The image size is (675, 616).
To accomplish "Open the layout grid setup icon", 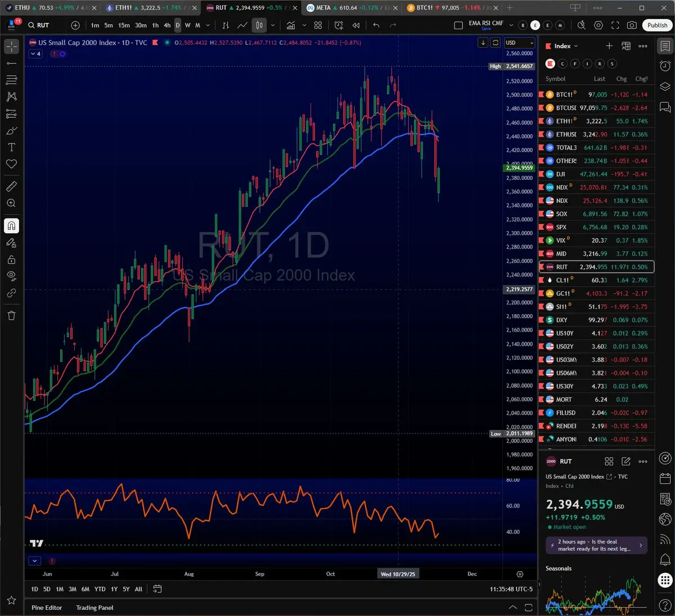I will pyautogui.click(x=318, y=25).
